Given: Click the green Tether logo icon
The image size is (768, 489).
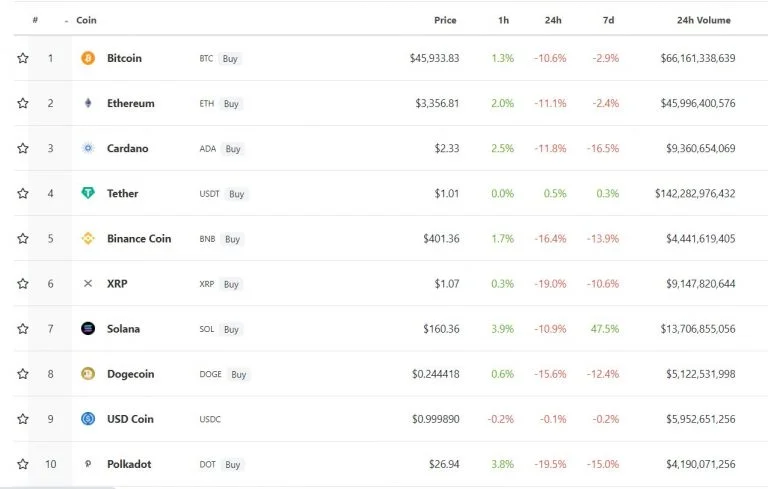Looking at the screenshot, I should coord(88,194).
